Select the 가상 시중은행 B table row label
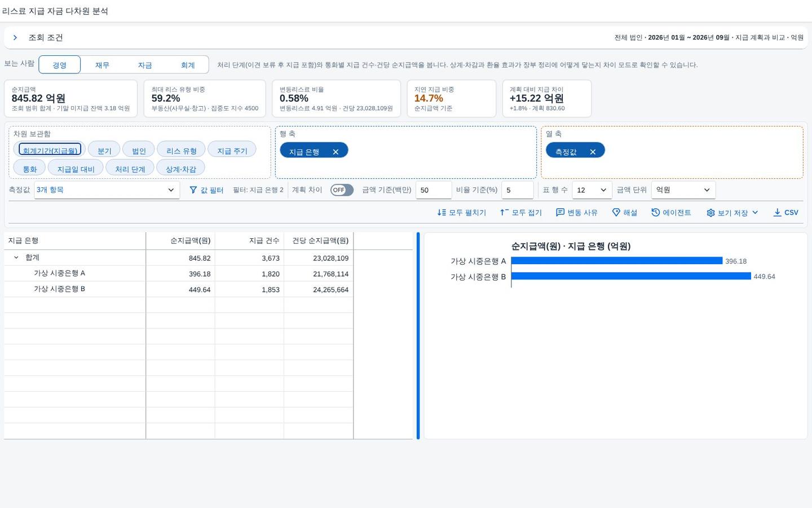Screen dimensions: 812x508 (59, 289)
